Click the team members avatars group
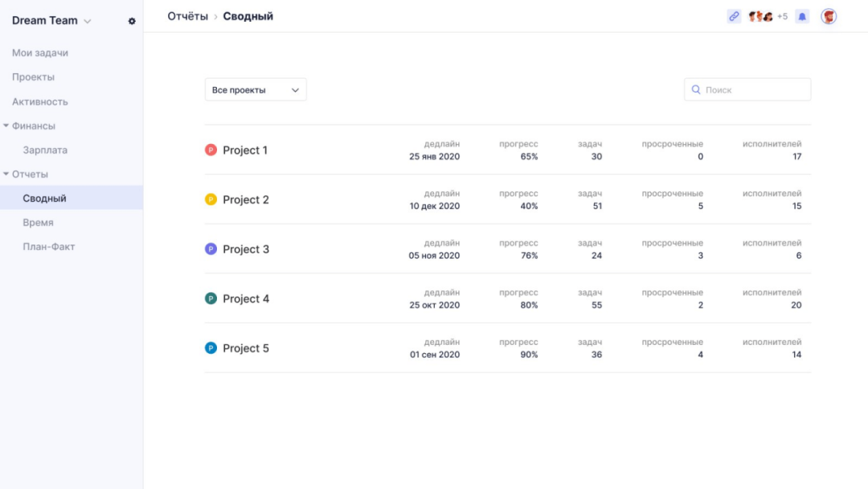The height and width of the screenshot is (489, 868). pyautogui.click(x=761, y=16)
